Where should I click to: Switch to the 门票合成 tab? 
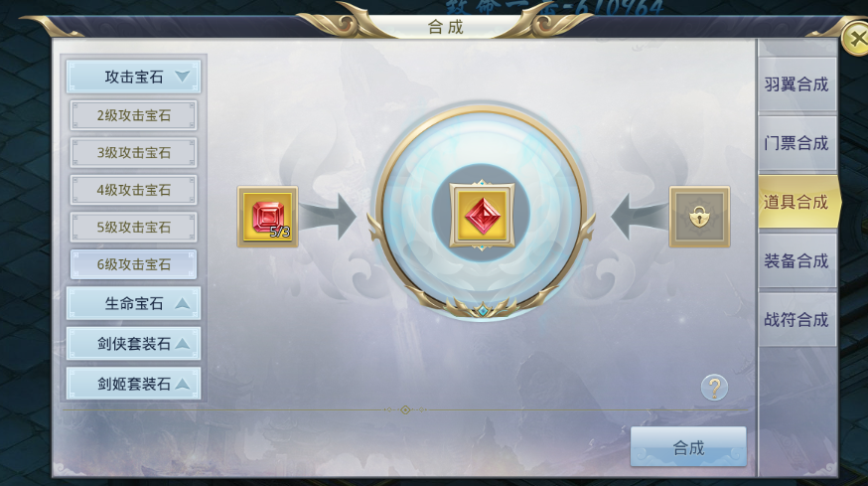point(796,143)
